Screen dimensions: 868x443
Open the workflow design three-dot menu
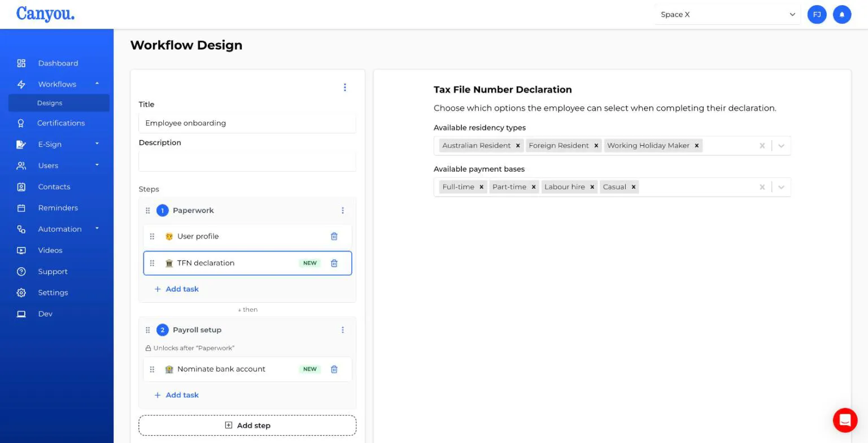[344, 87]
